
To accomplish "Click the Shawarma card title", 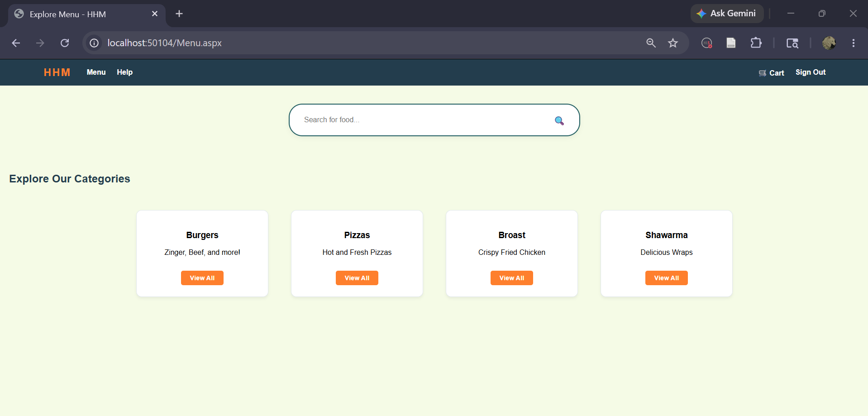I will click(667, 235).
